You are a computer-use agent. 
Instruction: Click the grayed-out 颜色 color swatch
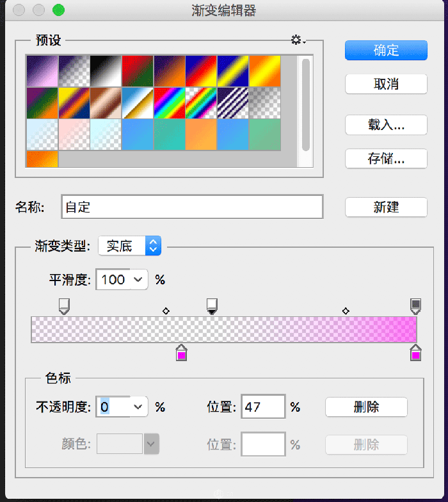pos(119,444)
